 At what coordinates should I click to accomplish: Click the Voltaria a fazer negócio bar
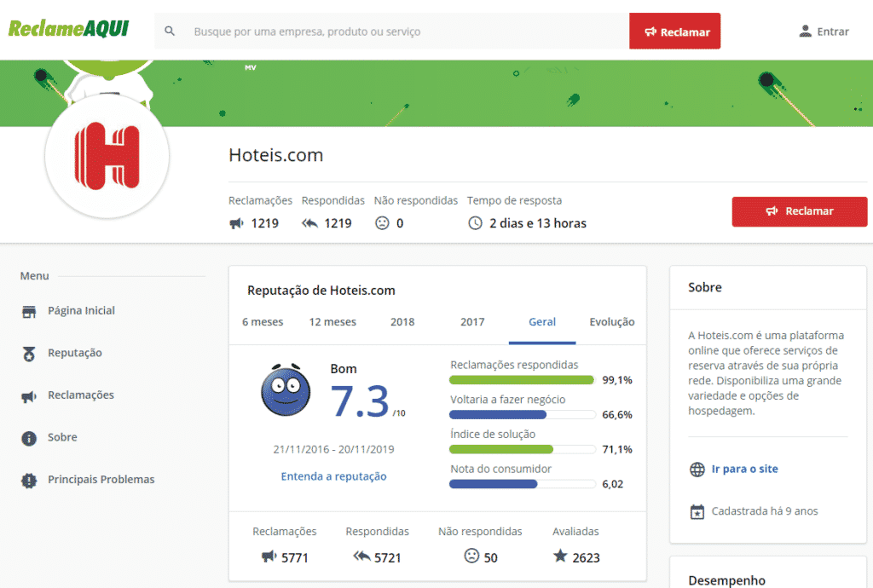523,414
